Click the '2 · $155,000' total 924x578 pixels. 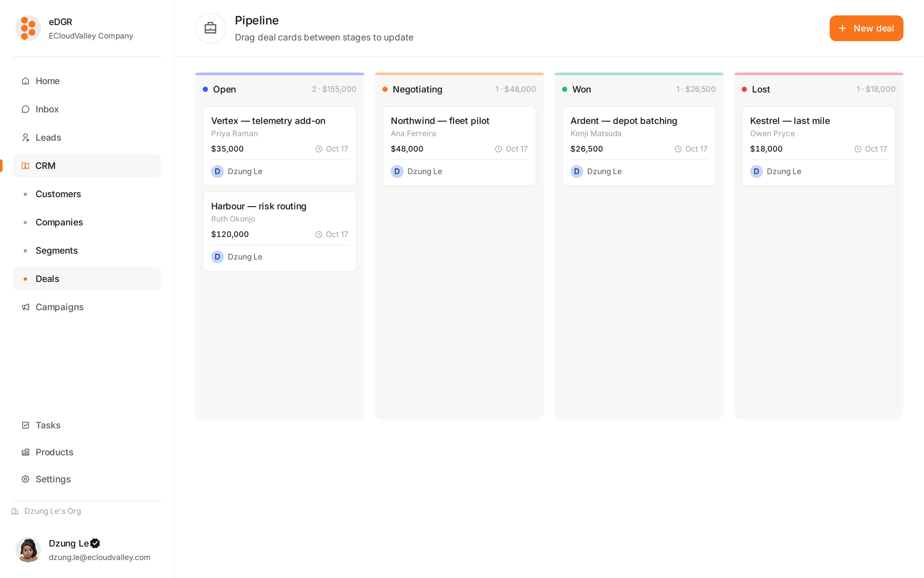(x=334, y=90)
